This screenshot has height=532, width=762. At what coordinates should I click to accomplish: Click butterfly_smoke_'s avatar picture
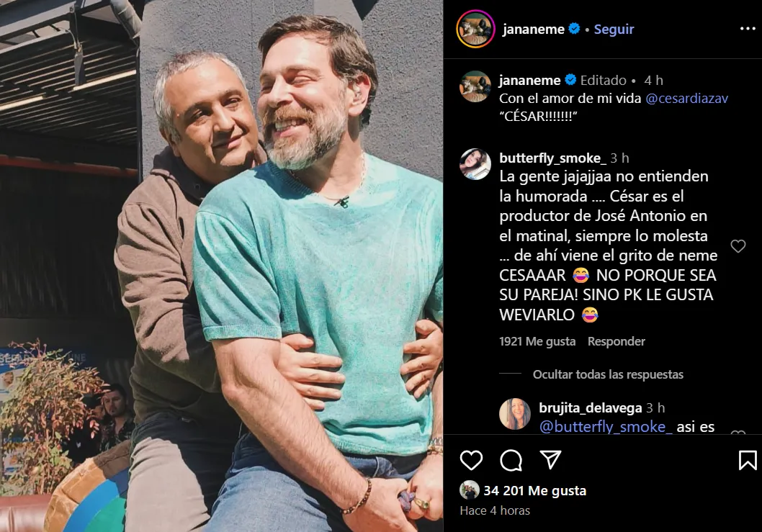pos(475,163)
